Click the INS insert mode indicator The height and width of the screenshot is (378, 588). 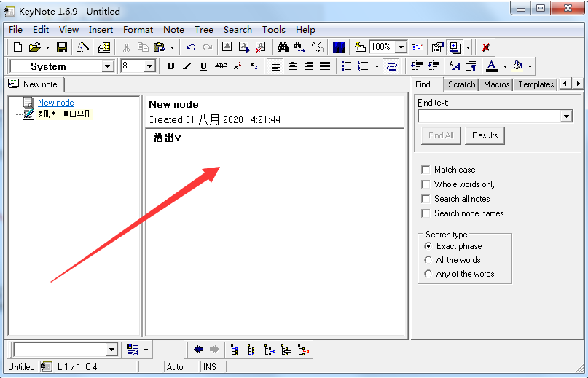[210, 367]
